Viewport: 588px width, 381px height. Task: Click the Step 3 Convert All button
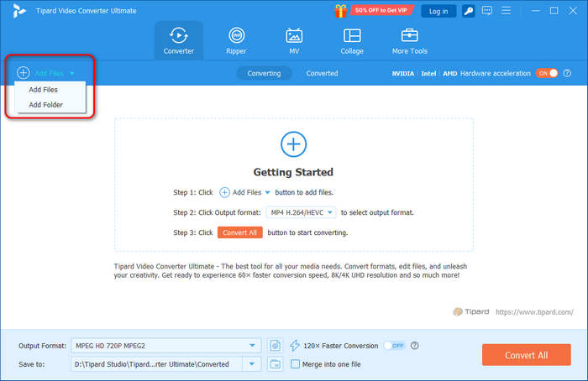[240, 232]
